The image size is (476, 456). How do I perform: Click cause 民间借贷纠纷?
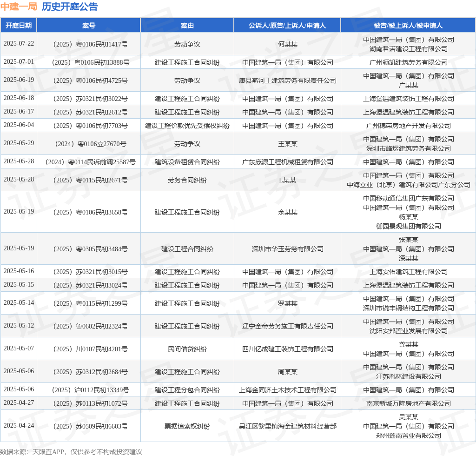pyautogui.click(x=187, y=349)
